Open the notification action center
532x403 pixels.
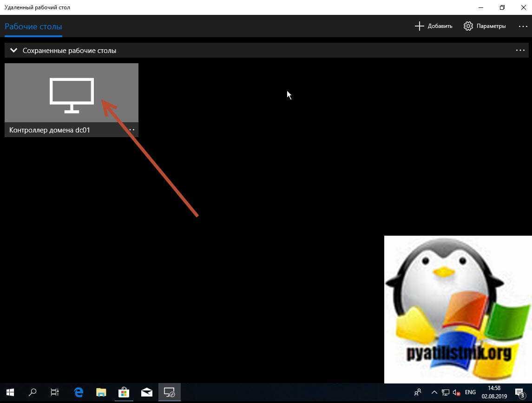click(519, 393)
